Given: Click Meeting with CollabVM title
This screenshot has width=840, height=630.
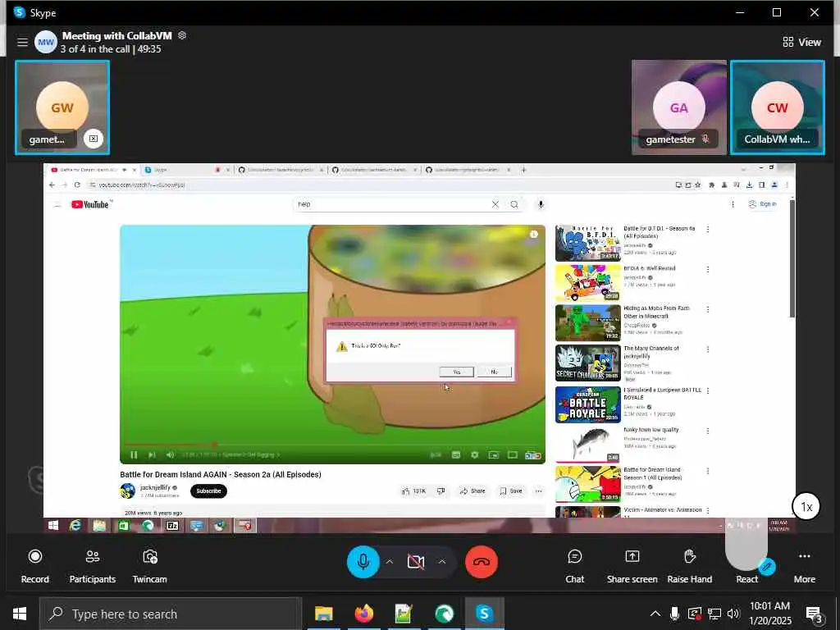Looking at the screenshot, I should point(116,36).
